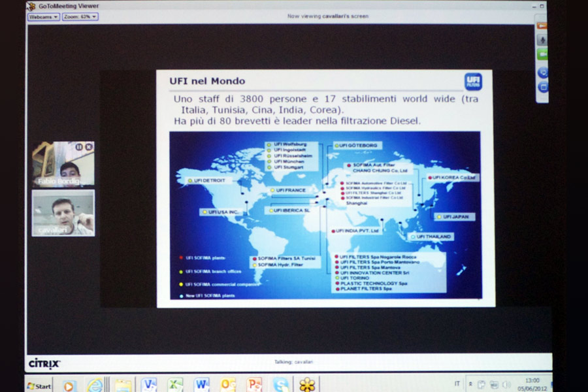Open Internet Explorer from the taskbar
Image resolution: width=588 pixels, height=392 pixels.
[95, 385]
